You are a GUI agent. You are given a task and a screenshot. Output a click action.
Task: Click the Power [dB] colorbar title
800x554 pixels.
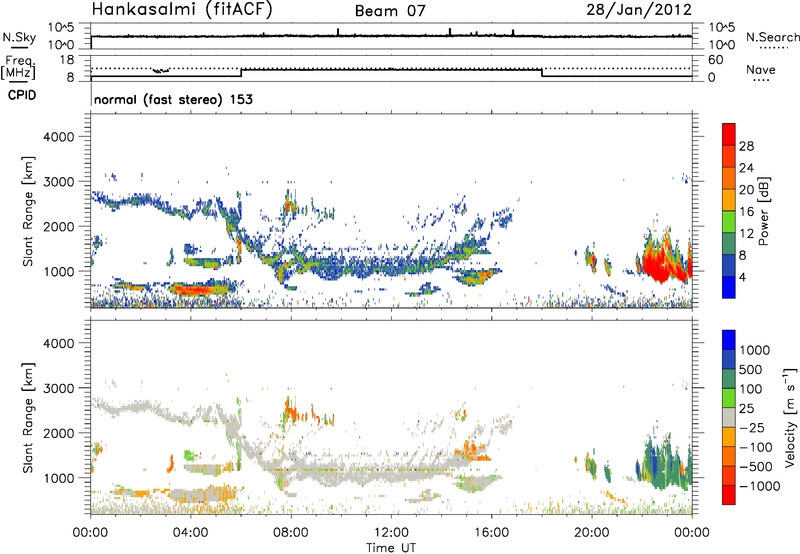pos(763,211)
